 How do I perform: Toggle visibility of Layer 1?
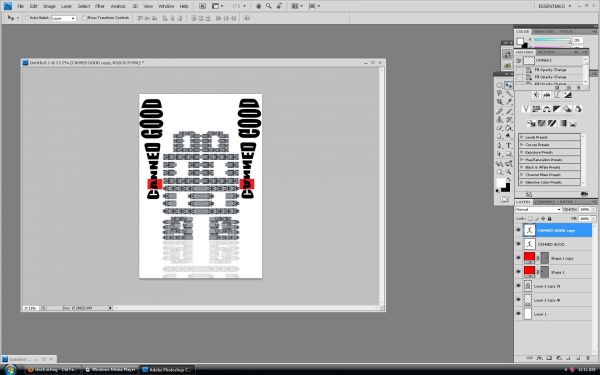(x=518, y=314)
